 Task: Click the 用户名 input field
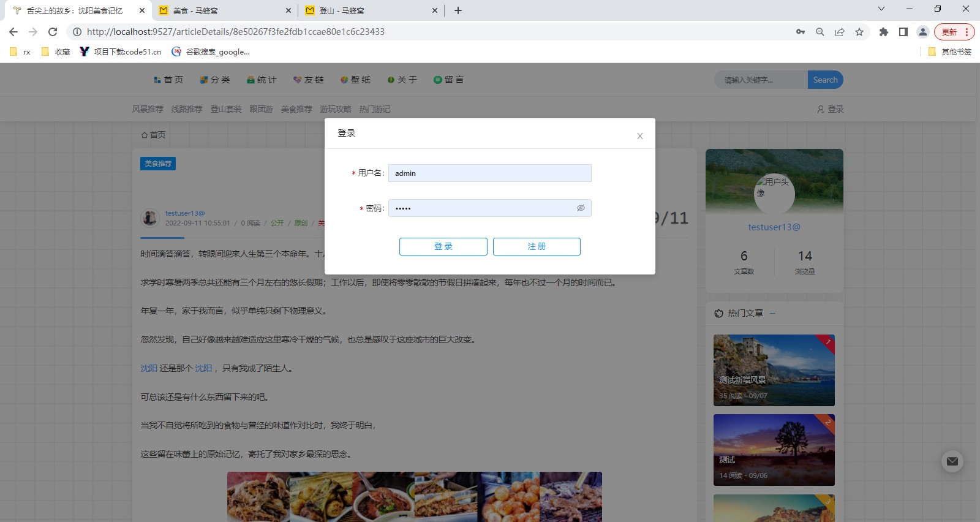click(489, 173)
